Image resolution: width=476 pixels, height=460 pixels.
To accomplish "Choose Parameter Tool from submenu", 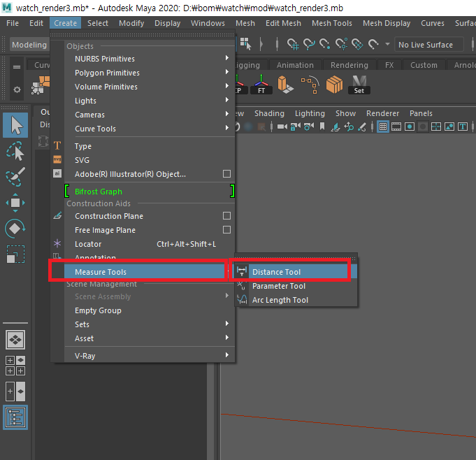I will click(296, 286).
